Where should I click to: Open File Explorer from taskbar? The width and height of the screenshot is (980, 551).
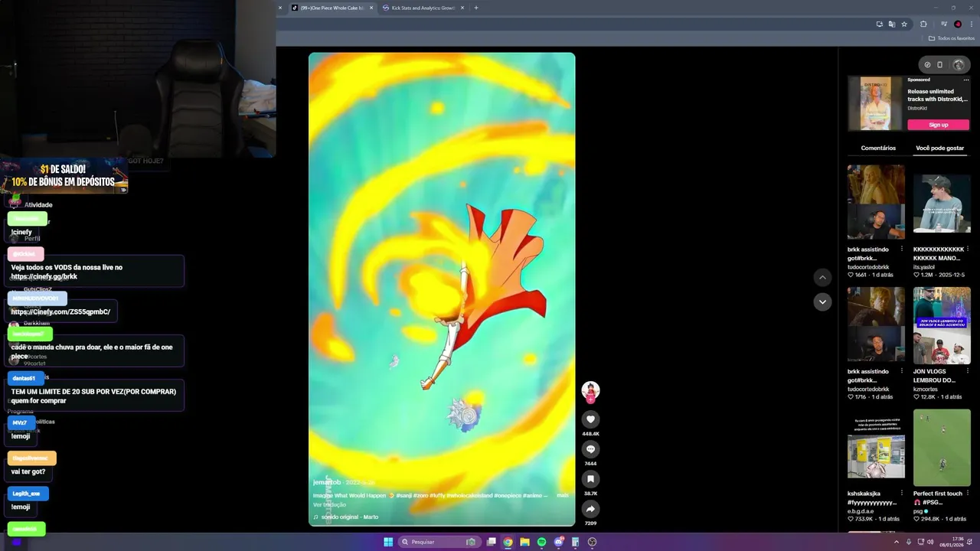tap(524, 542)
